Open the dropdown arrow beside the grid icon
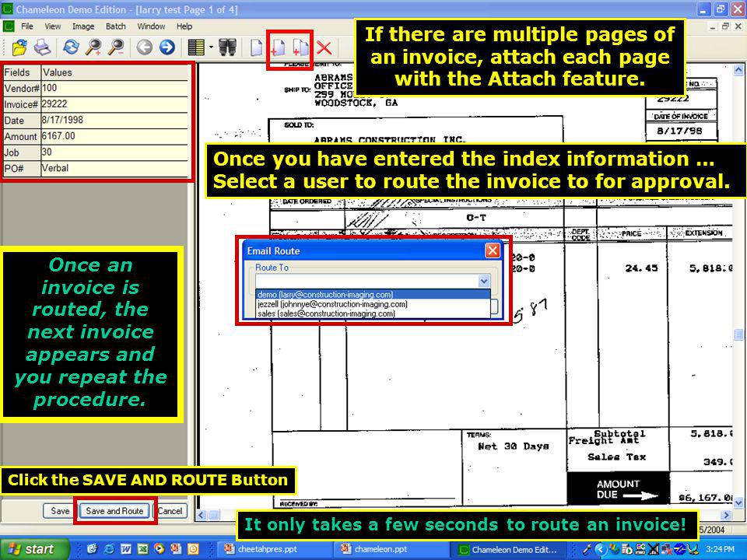This screenshot has height=560, width=747. point(211,47)
